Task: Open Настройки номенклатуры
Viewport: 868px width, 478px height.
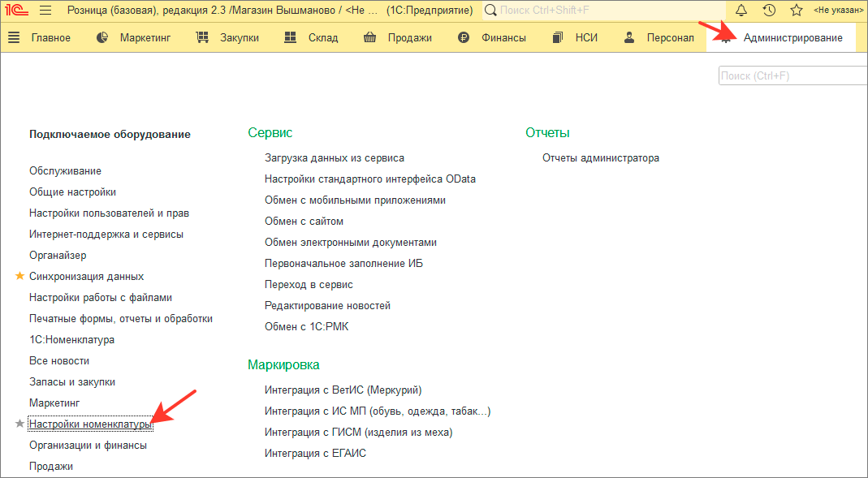Action: (x=91, y=424)
